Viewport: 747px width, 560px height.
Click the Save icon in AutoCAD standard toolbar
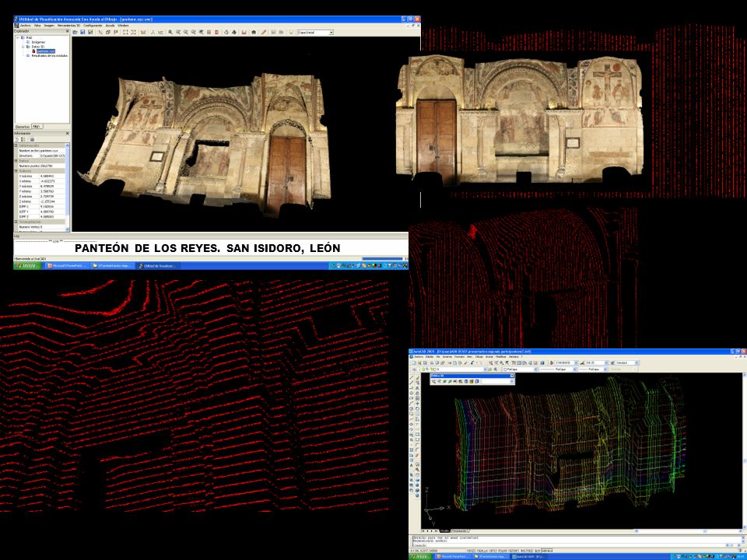425,363
